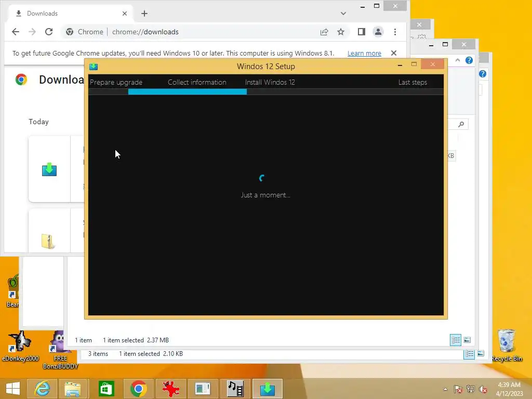
Task: Reload the Chrome downloads page
Action: tap(49, 32)
